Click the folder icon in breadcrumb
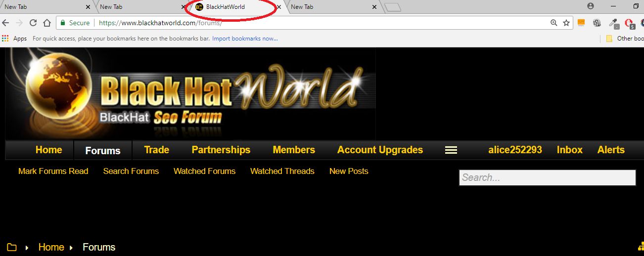This screenshot has width=644, height=256. tap(11, 248)
